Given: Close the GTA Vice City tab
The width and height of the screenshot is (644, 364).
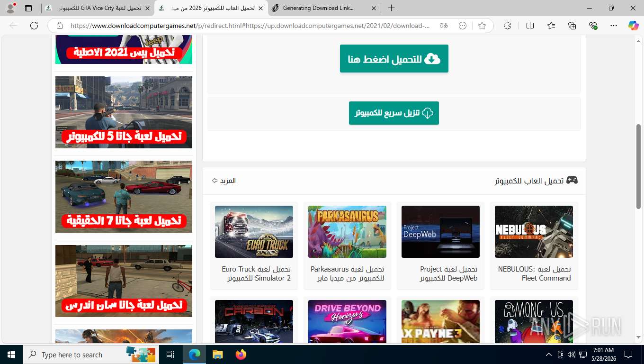Looking at the screenshot, I should pyautogui.click(x=148, y=8).
